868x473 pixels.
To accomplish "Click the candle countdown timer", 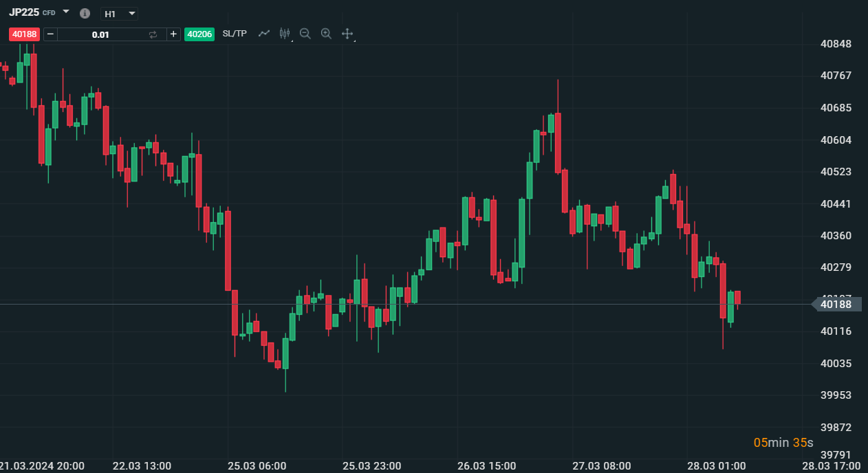I will [783, 442].
